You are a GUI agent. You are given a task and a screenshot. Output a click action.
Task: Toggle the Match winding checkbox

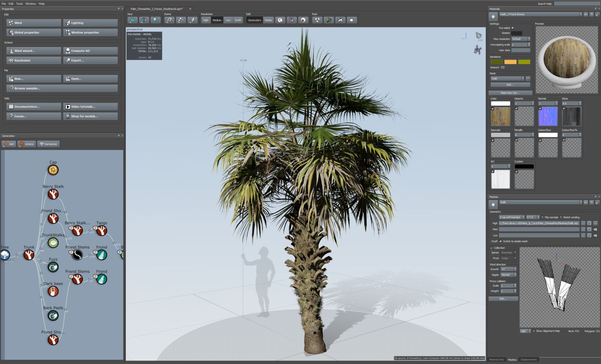tap(561, 217)
